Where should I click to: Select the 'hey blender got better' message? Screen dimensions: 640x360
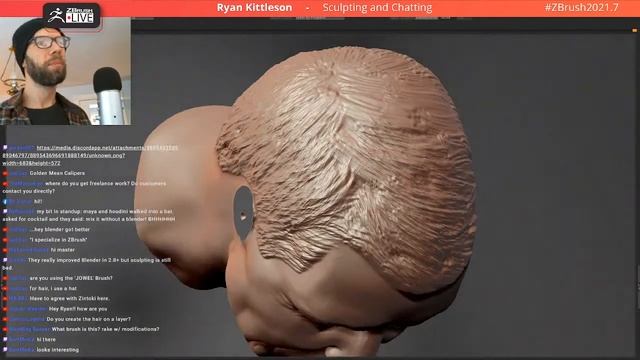(x=60, y=229)
